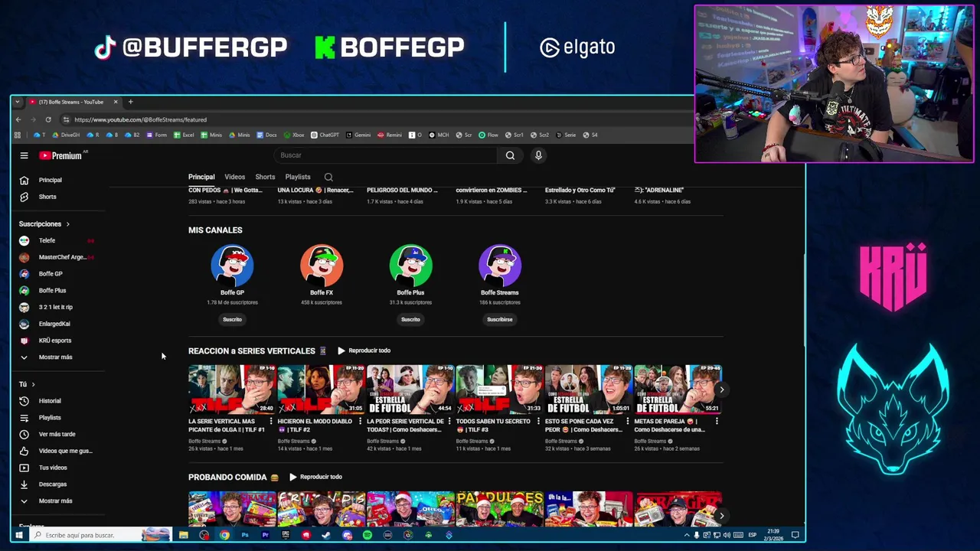Open the YouTube hamburger guide menu
980x551 pixels.
(x=24, y=155)
